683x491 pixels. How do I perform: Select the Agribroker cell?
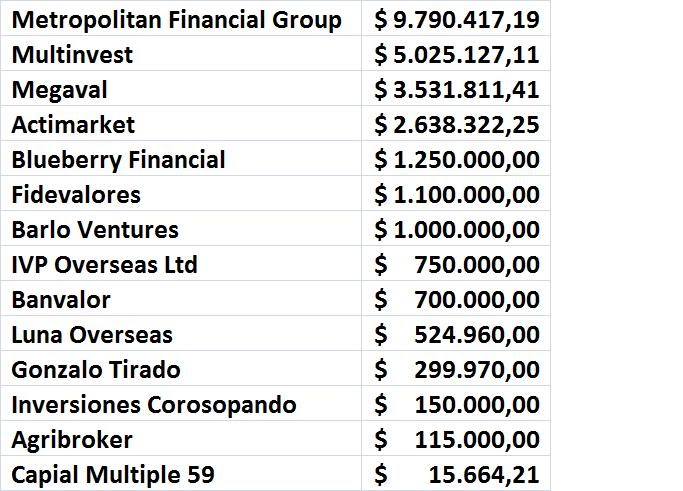click(72, 439)
